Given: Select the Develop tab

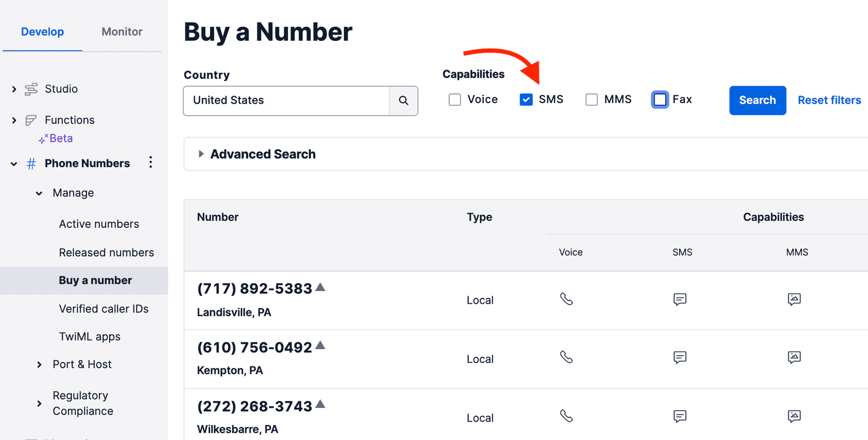Looking at the screenshot, I should click(x=42, y=31).
